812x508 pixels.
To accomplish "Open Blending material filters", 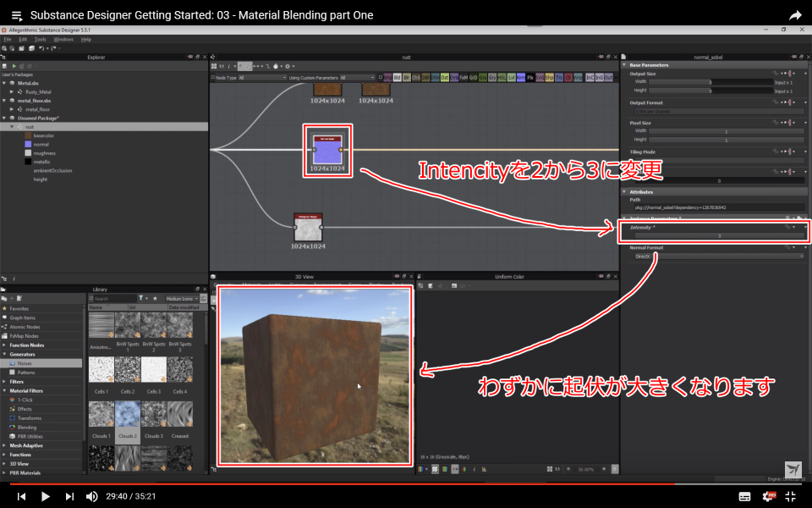I will 26,428.
